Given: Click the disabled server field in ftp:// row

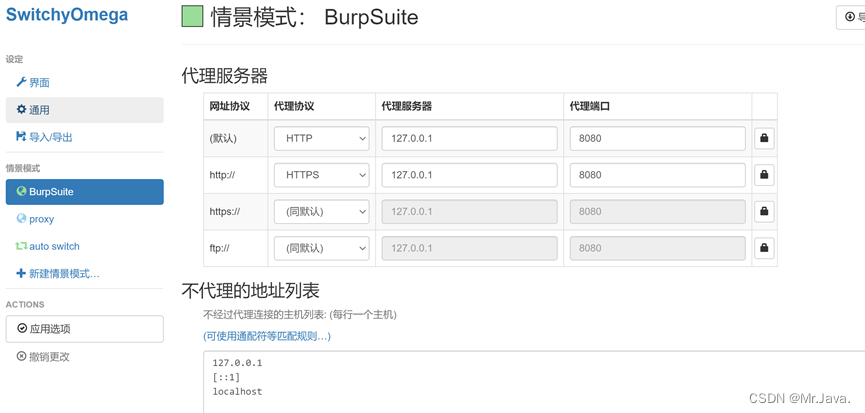Looking at the screenshot, I should pyautogui.click(x=469, y=248).
